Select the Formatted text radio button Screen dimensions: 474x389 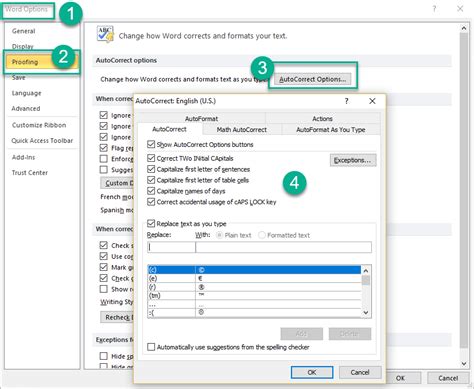tap(262, 235)
